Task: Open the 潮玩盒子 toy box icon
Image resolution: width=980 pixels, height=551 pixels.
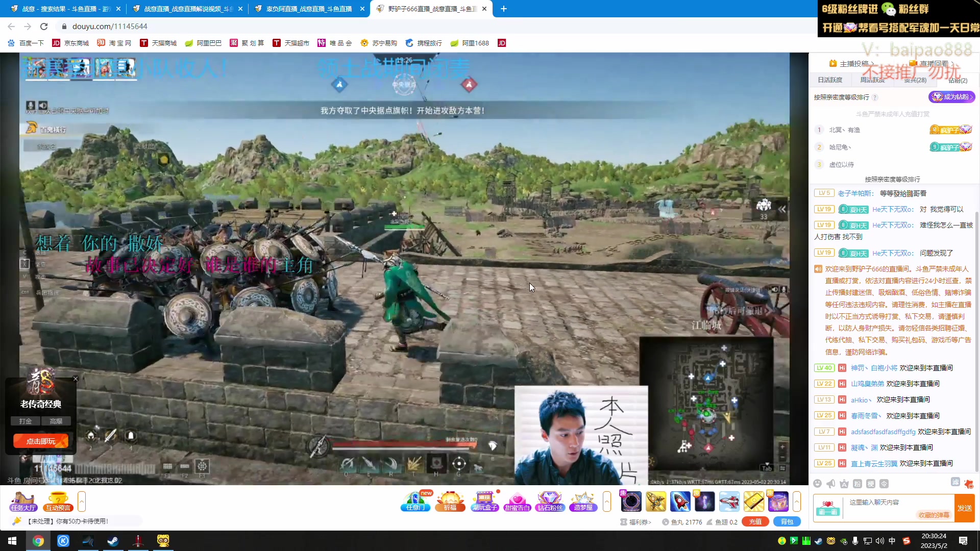Action: (484, 502)
